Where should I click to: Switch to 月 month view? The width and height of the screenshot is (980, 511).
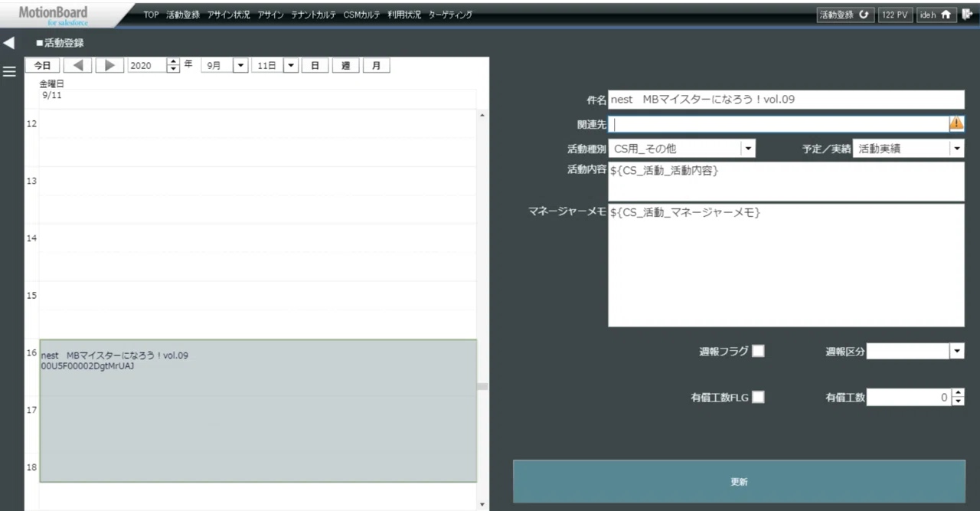pos(376,66)
